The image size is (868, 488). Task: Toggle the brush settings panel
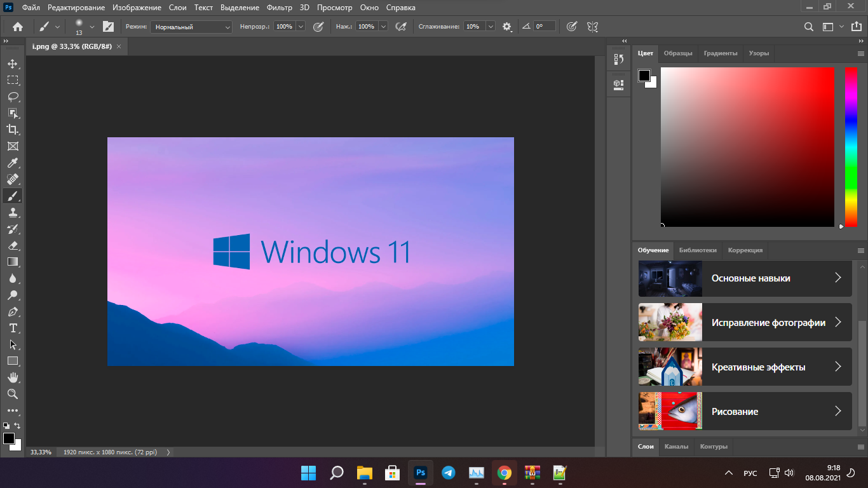coord(108,27)
